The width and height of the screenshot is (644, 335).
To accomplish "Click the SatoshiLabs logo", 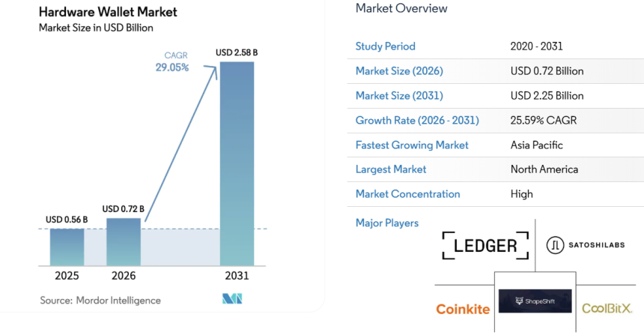I will click(x=586, y=244).
